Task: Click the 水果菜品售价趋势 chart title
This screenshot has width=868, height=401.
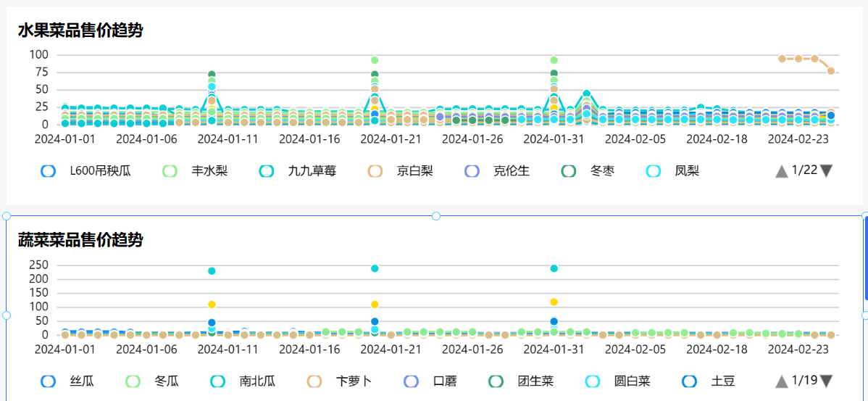Action: (80, 30)
